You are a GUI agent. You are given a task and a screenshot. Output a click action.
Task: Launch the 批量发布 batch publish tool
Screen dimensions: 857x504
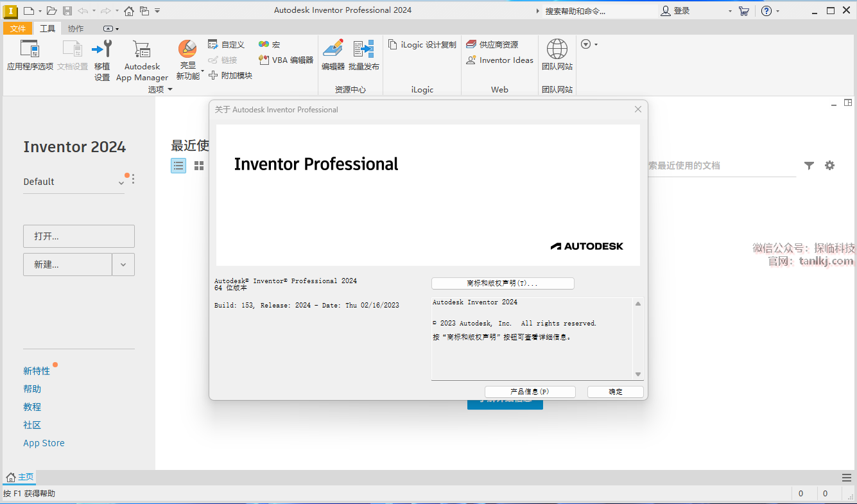pos(364,49)
